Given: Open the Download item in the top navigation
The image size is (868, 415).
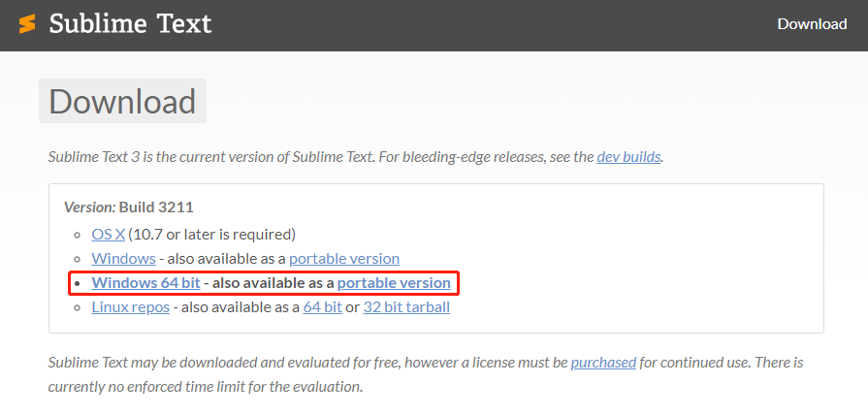Looking at the screenshot, I should click(812, 24).
